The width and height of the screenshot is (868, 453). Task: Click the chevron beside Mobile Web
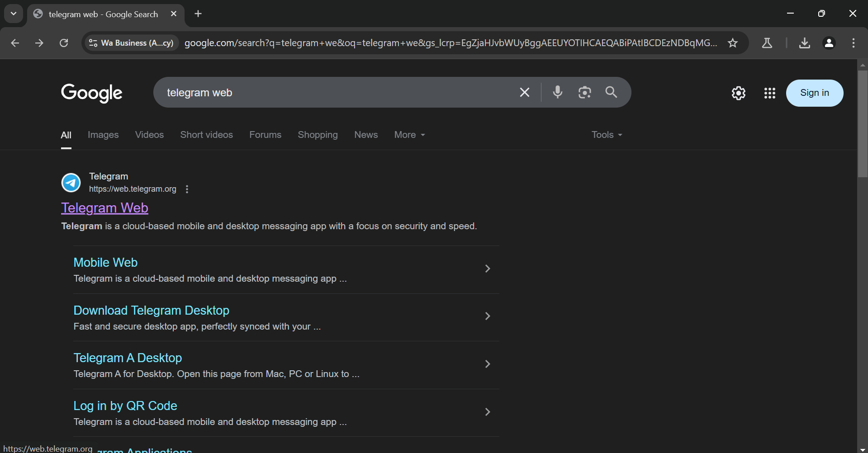(488, 269)
